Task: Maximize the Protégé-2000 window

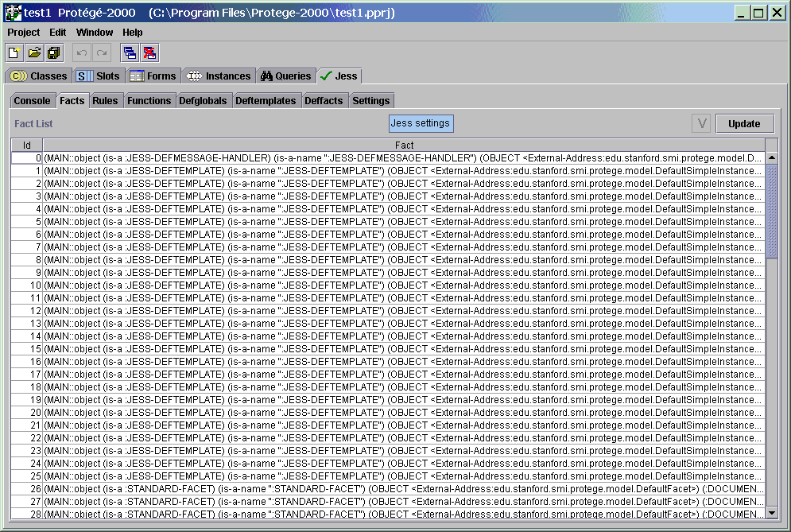Action: tap(758, 14)
